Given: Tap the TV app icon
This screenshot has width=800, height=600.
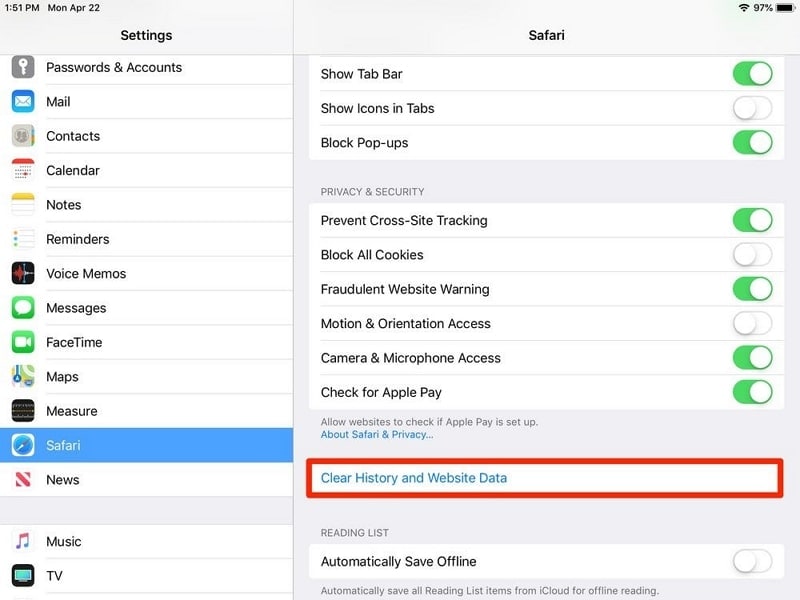Looking at the screenshot, I should 23,576.
